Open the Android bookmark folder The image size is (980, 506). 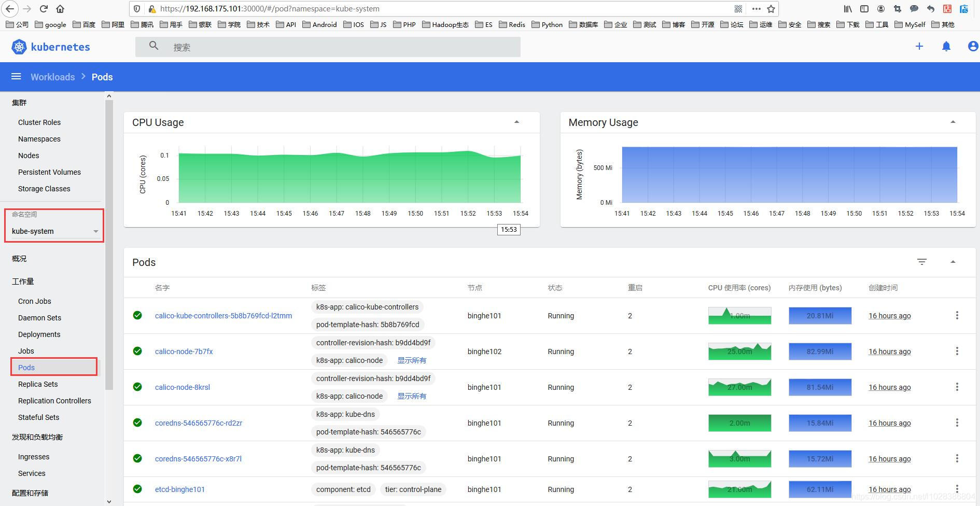[x=319, y=24]
